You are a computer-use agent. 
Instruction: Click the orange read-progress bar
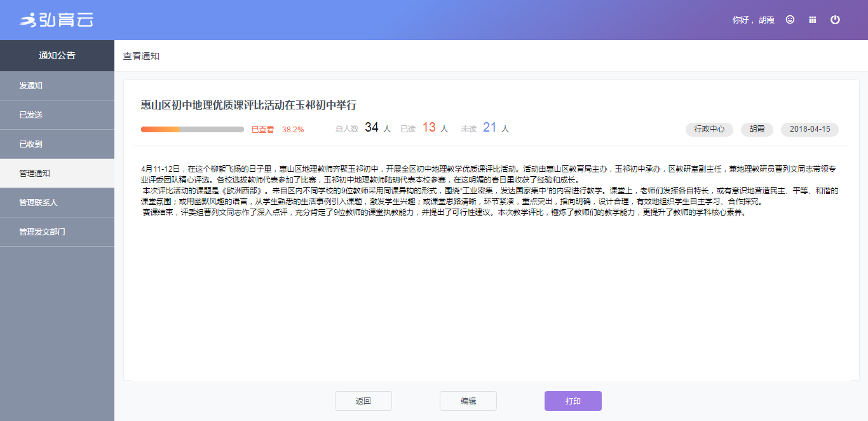point(192,129)
